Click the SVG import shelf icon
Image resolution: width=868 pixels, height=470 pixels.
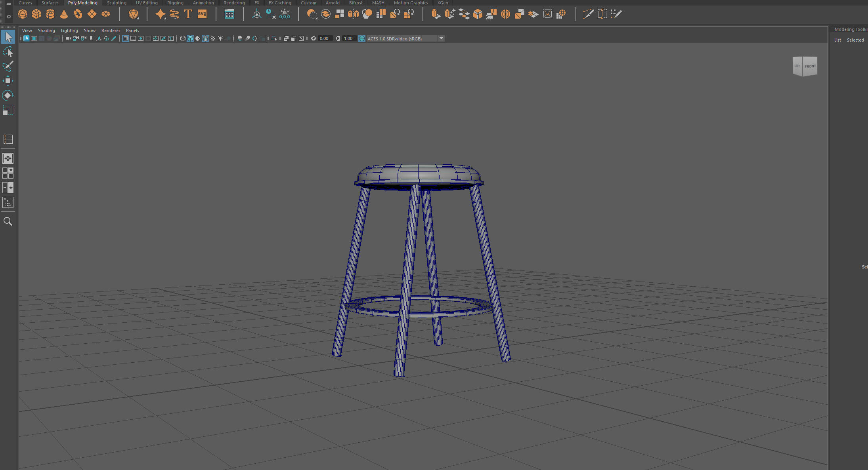pyautogui.click(x=202, y=14)
